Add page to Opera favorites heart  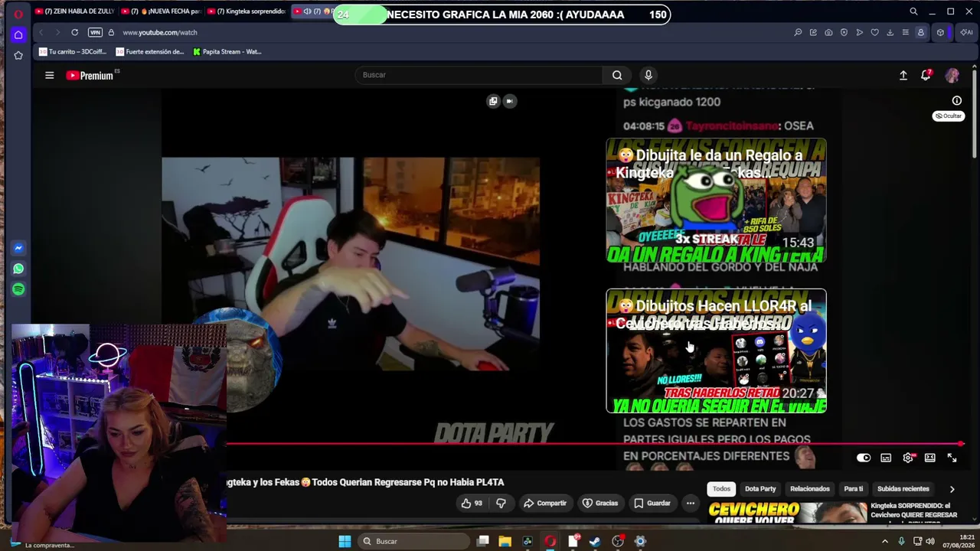coord(874,32)
